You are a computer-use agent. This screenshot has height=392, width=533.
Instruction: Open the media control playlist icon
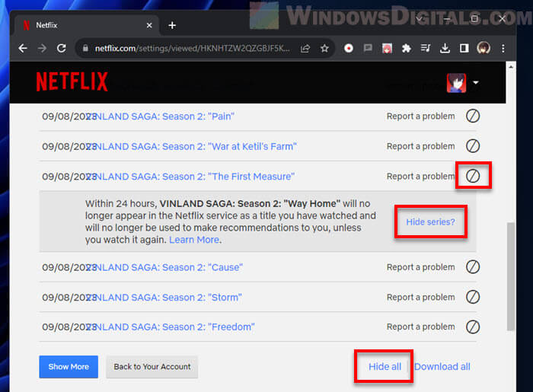click(426, 48)
